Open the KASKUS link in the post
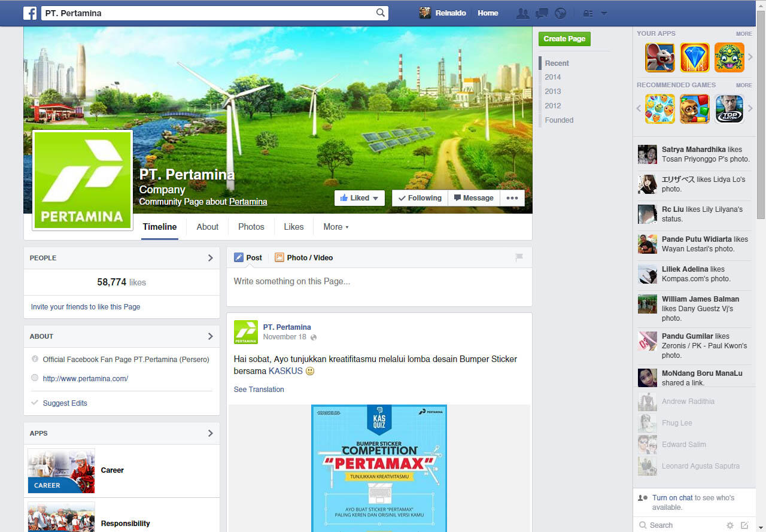The width and height of the screenshot is (766, 532). pos(285,371)
